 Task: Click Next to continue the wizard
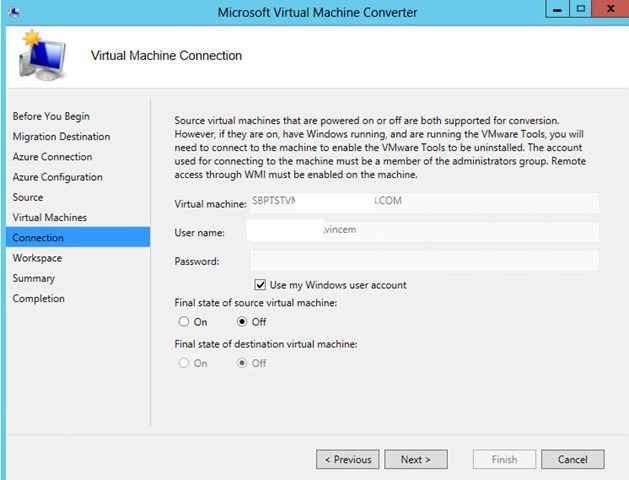416,459
